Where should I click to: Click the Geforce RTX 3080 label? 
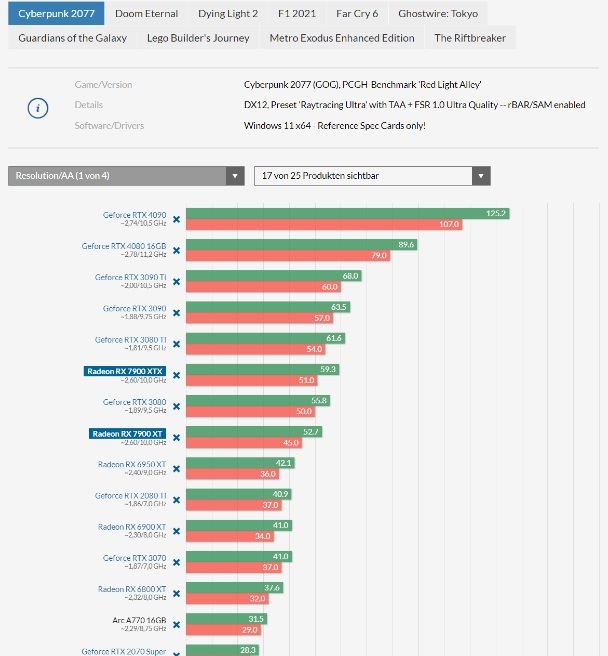pyautogui.click(x=134, y=402)
